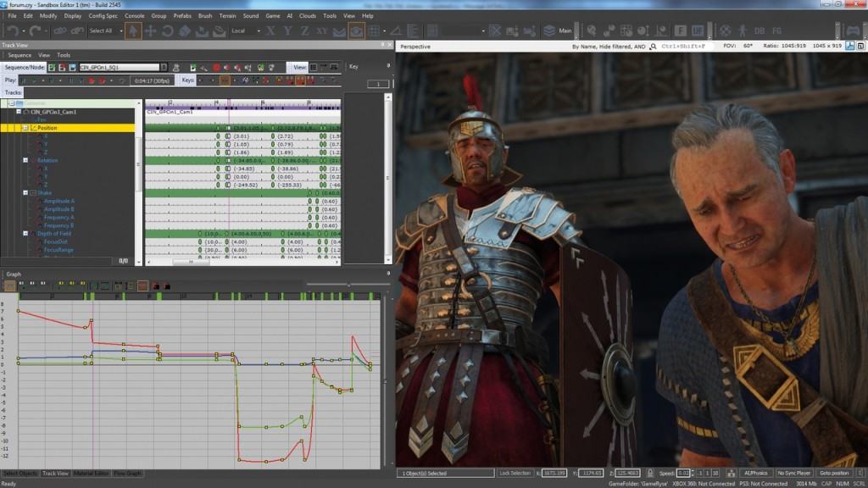Viewport: 868px width, 488px height.
Task: Activate the Rotate tool icon
Action: pyautogui.click(x=168, y=31)
